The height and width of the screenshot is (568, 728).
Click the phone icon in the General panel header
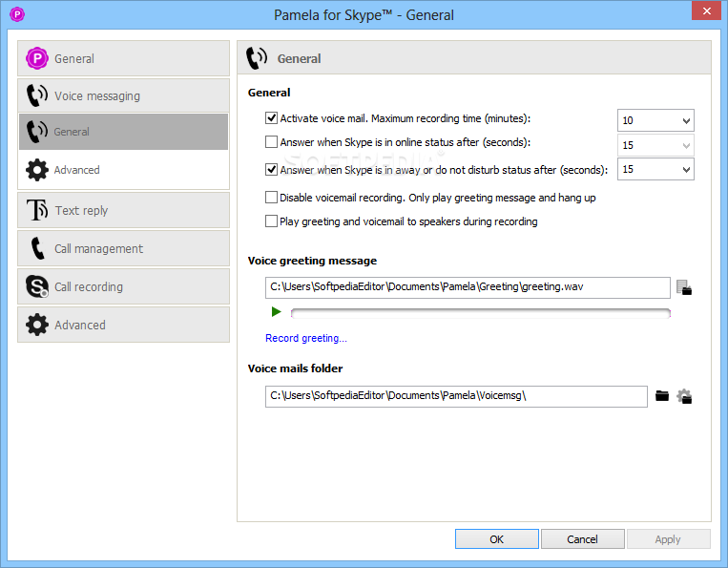click(x=257, y=58)
